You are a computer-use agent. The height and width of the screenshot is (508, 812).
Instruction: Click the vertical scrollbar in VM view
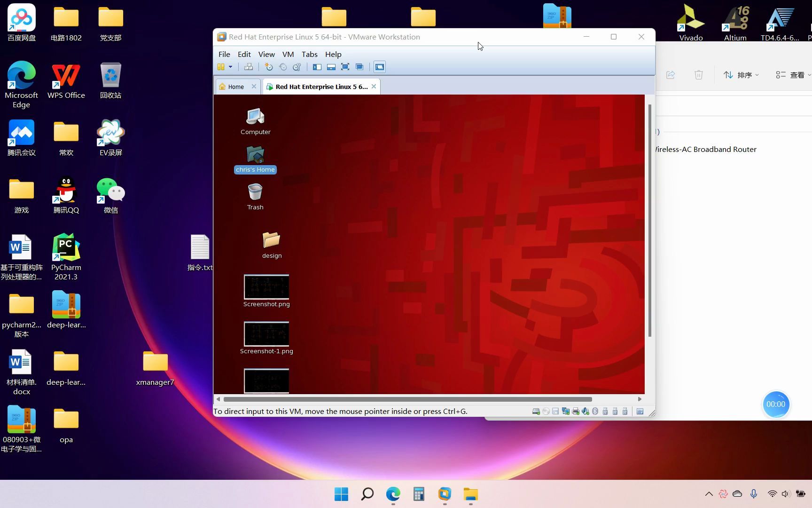click(650, 220)
